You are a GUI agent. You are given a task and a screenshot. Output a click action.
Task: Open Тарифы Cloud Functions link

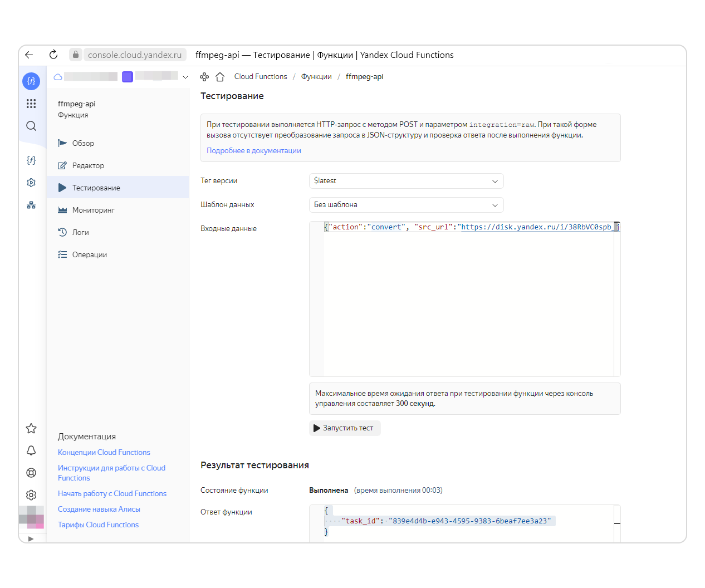(x=98, y=525)
